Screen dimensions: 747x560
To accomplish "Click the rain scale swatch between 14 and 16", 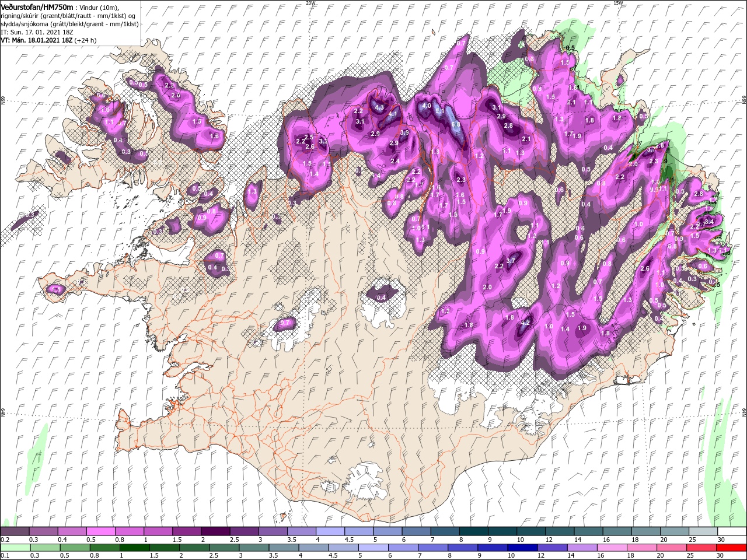I will pyautogui.click(x=581, y=548).
